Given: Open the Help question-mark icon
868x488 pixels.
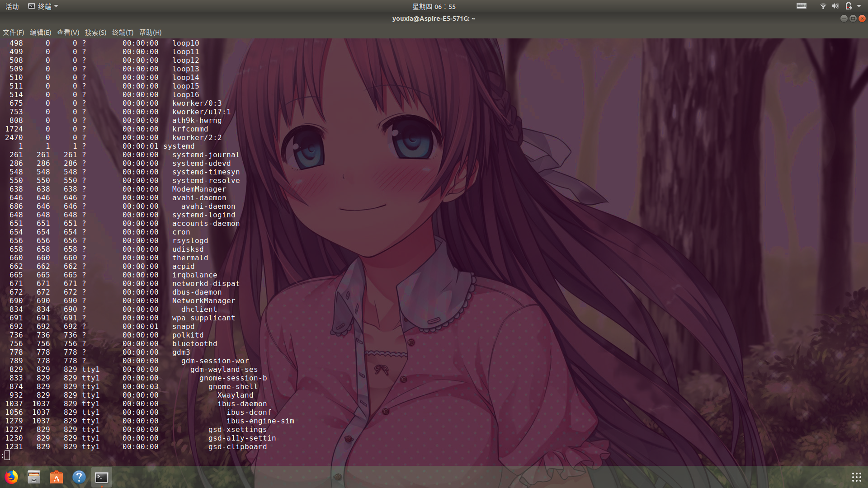Looking at the screenshot, I should click(x=79, y=477).
